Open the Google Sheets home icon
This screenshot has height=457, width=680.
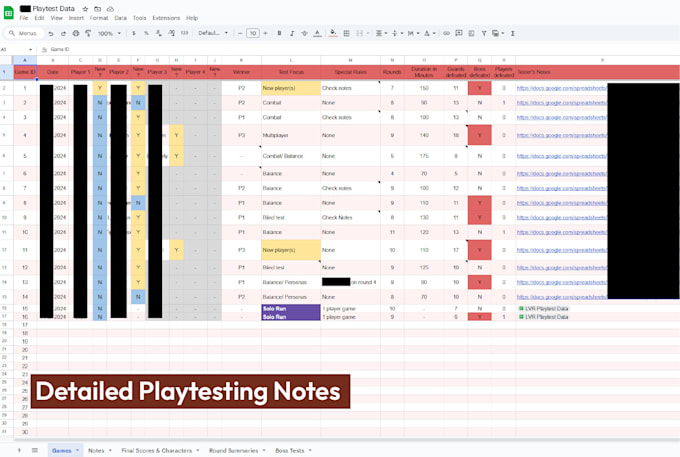click(x=8, y=13)
